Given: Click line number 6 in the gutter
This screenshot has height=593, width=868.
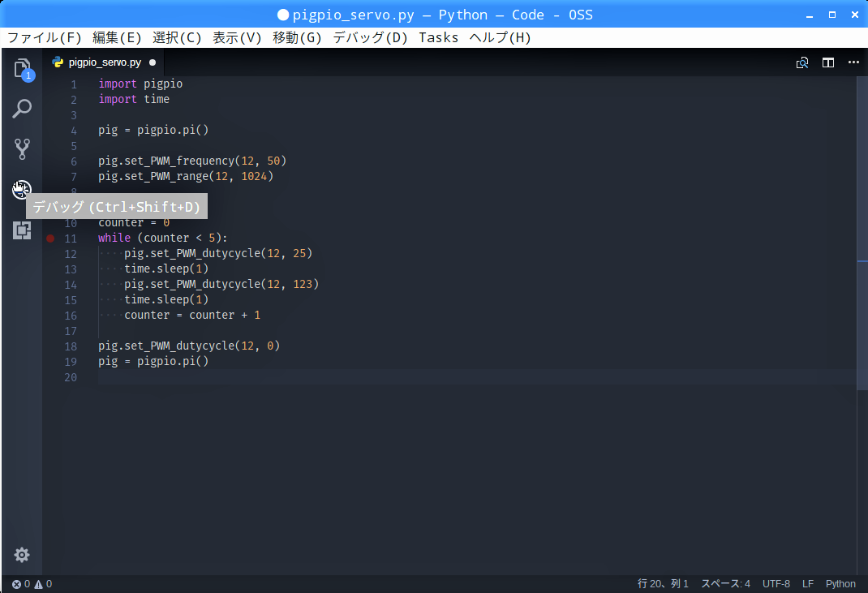Looking at the screenshot, I should click(74, 161).
